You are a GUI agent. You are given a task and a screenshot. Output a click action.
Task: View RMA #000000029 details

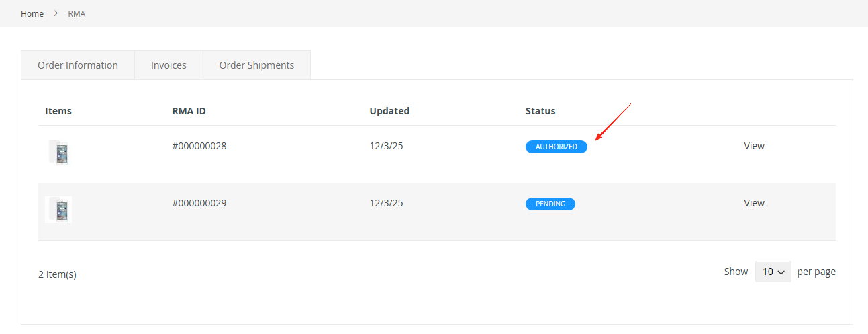coord(754,203)
